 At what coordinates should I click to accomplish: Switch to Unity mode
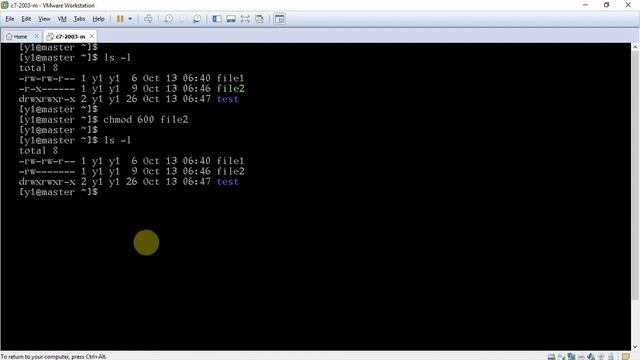(259, 19)
